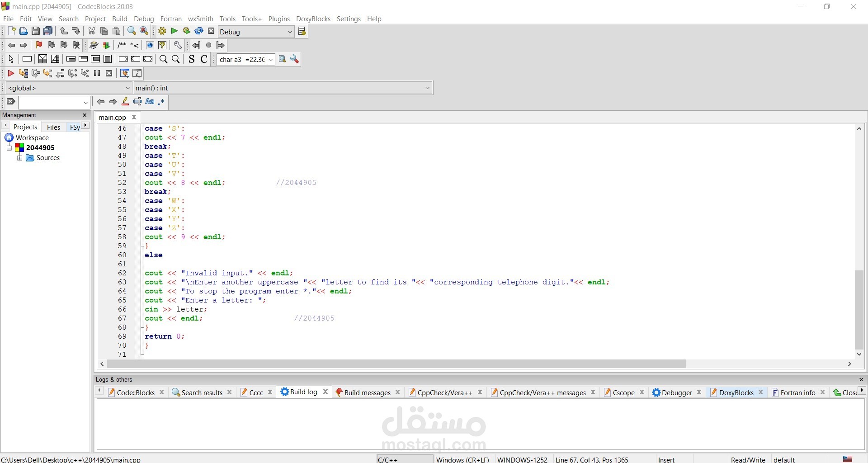
Task: Click the editor horizontal scrollbar thumb
Action: 396,364
